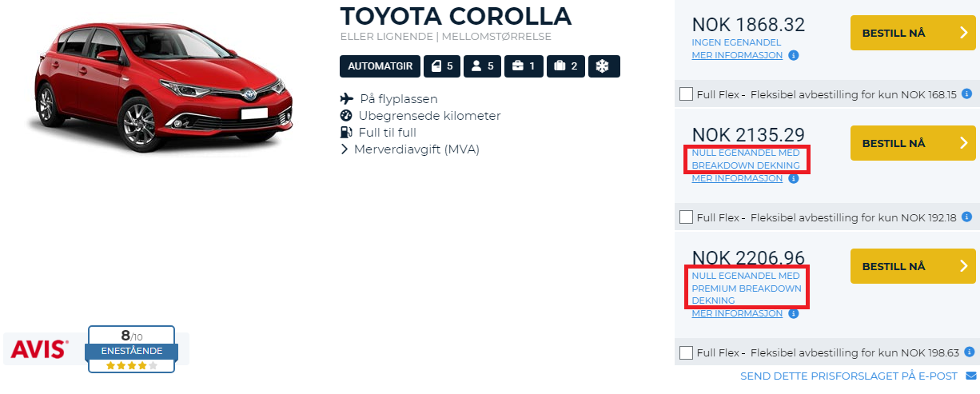Click chevron arrow on NOK 2206.96 booking button
Viewport: 980px width, 394px height.
click(962, 266)
